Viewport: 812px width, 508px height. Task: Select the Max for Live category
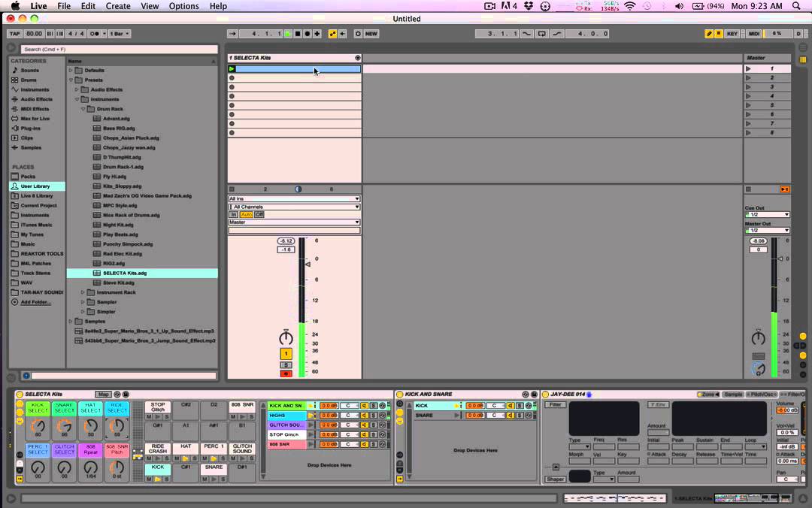pyautogui.click(x=35, y=119)
